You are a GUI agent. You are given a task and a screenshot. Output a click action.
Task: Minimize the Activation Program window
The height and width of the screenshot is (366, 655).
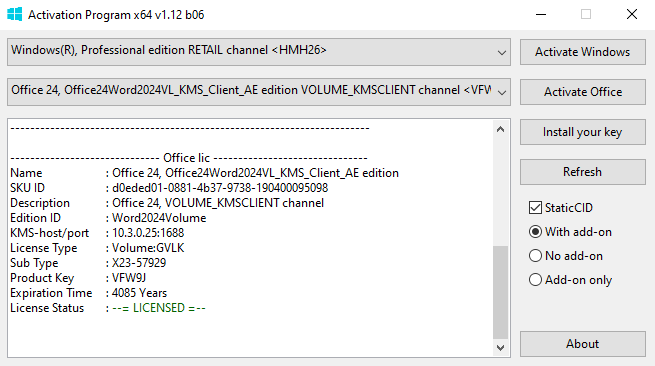(541, 15)
